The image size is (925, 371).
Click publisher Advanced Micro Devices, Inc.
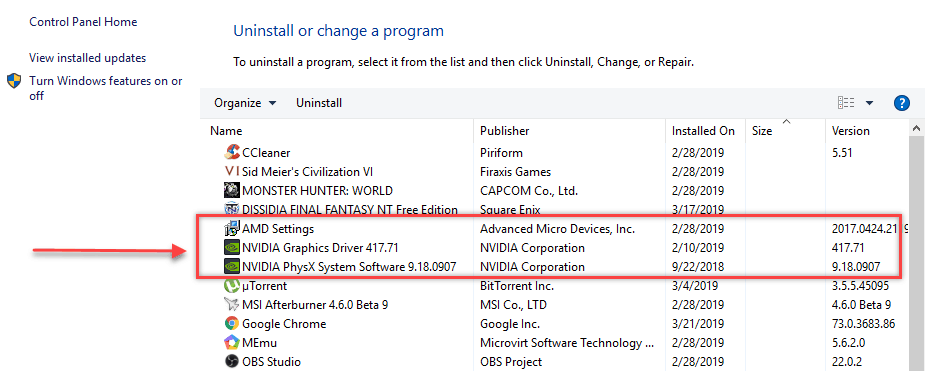[557, 228]
